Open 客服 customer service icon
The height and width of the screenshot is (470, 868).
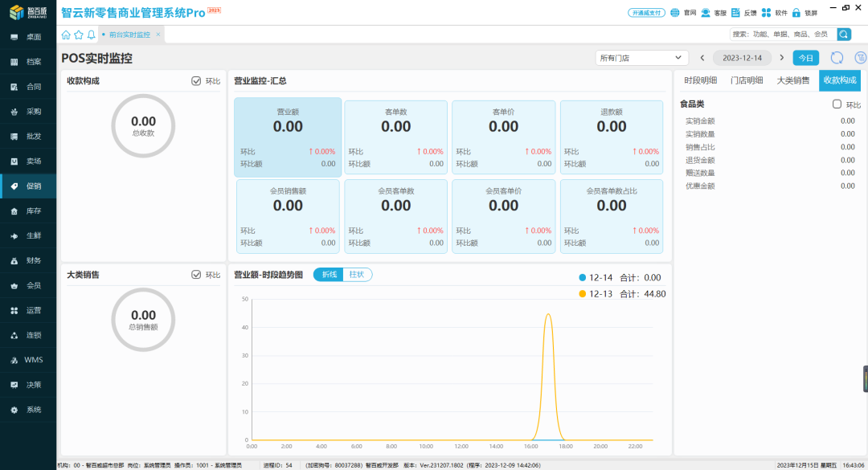pyautogui.click(x=706, y=13)
